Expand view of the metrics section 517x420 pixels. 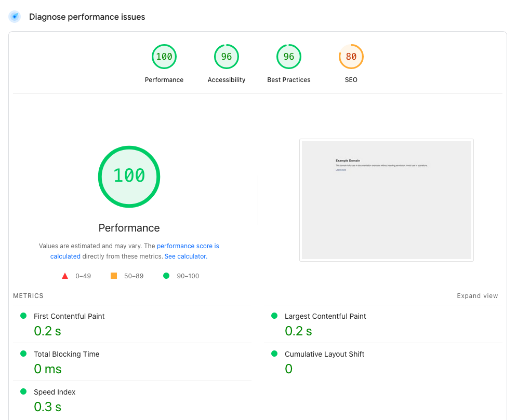pyautogui.click(x=477, y=296)
